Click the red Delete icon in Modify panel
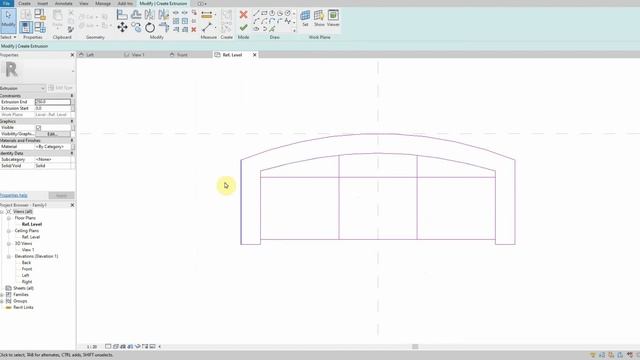The image size is (640, 360). (194, 29)
